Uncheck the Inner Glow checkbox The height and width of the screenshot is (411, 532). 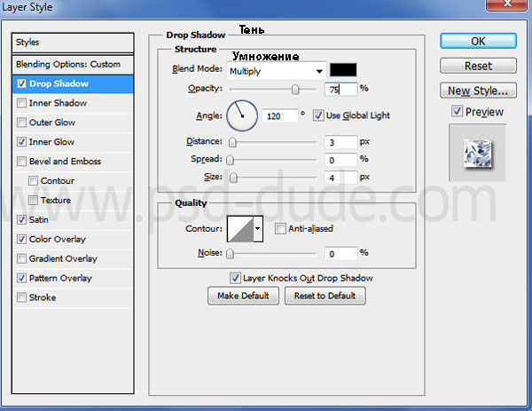coord(21,142)
